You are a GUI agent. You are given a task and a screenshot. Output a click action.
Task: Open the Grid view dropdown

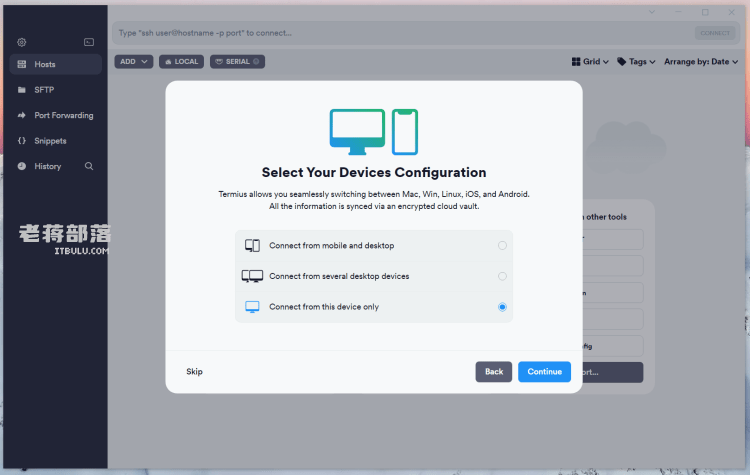[x=590, y=62]
